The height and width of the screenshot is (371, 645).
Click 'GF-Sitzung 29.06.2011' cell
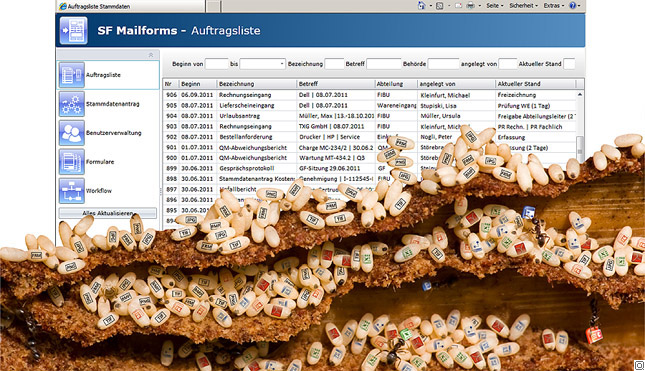329,168
